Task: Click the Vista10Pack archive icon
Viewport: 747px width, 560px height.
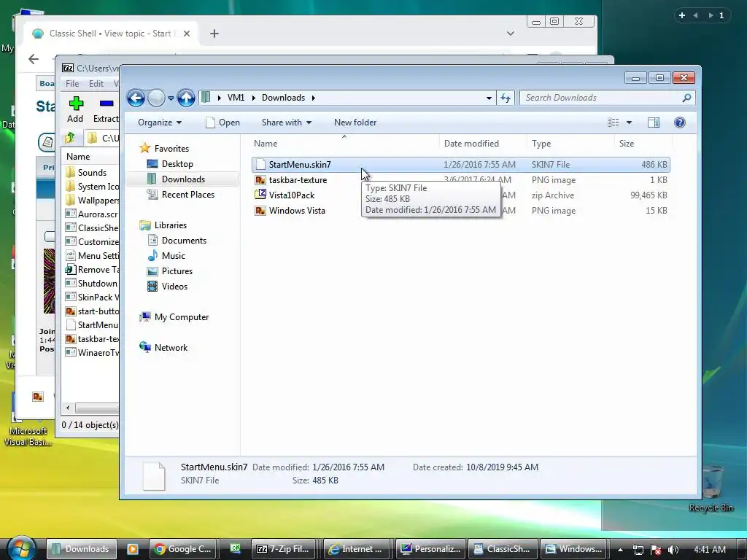Action: tap(260, 195)
